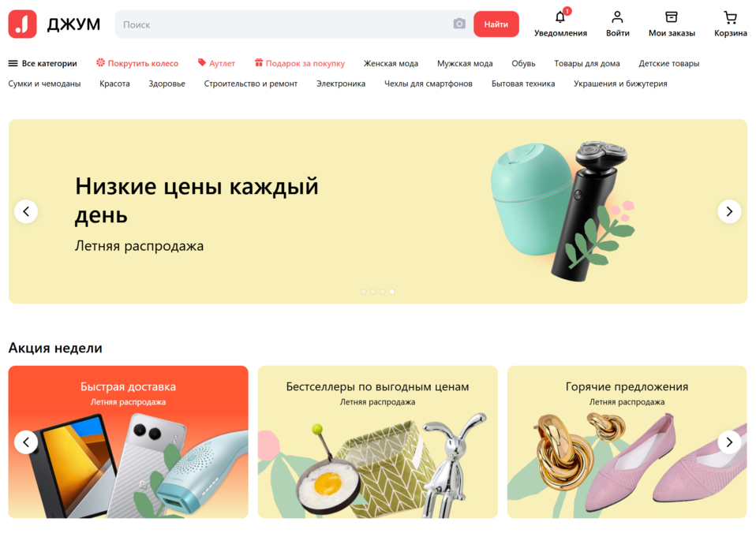
Task: Show previous banner with left chevron
Action: (x=26, y=211)
